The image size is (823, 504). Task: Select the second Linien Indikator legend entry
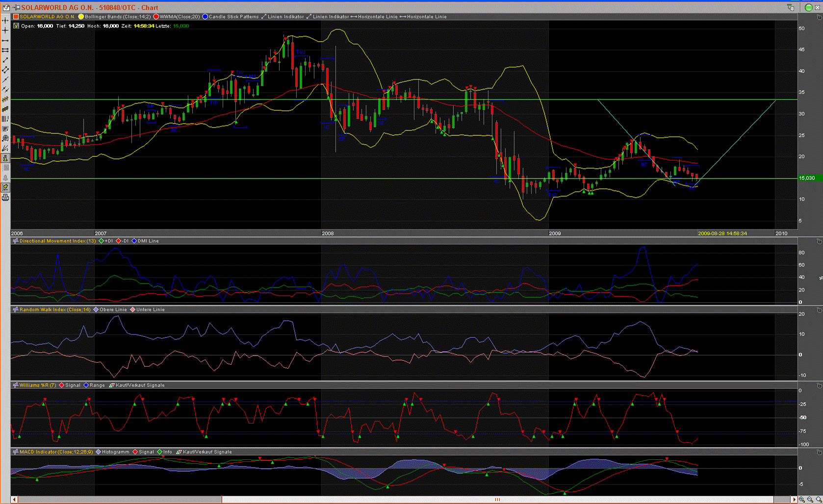(x=328, y=17)
